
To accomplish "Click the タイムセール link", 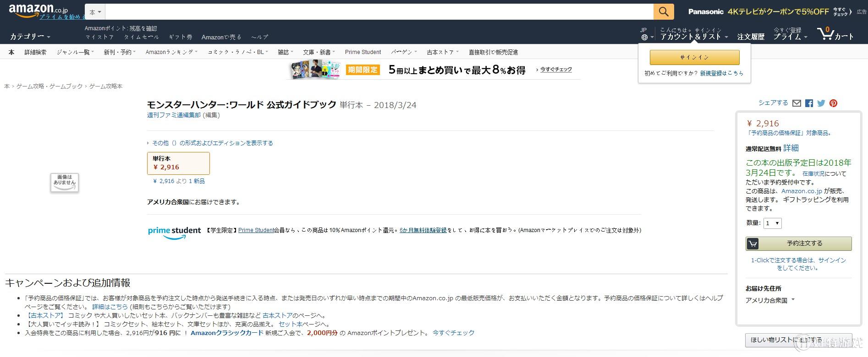I will pos(141,37).
